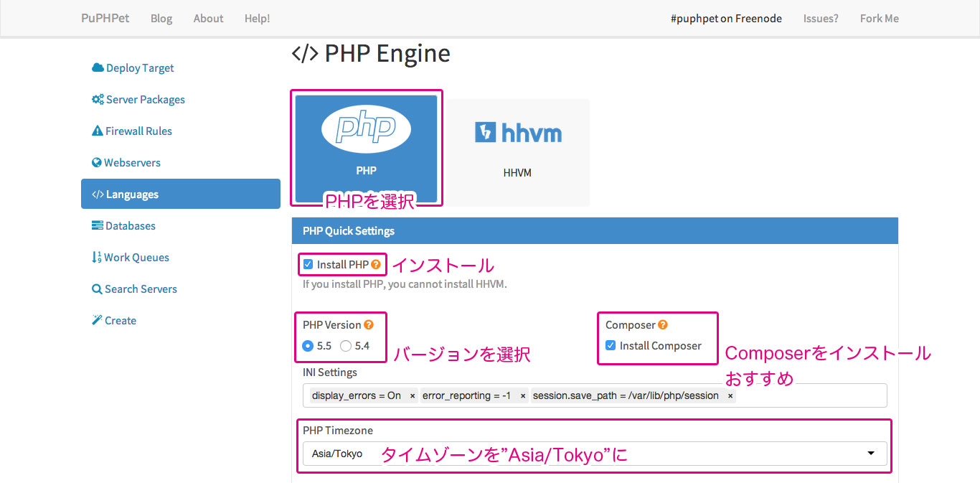
Task: Click the help icon next to PHP Version
Action: coord(369,325)
